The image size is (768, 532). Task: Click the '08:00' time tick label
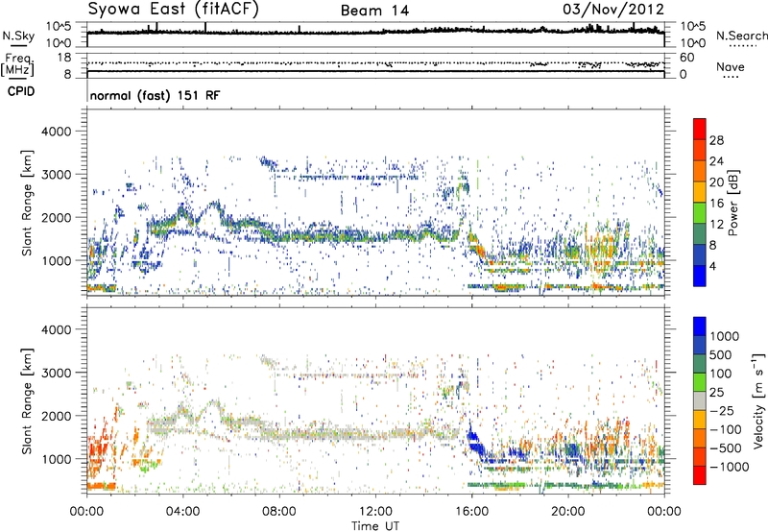click(x=279, y=512)
